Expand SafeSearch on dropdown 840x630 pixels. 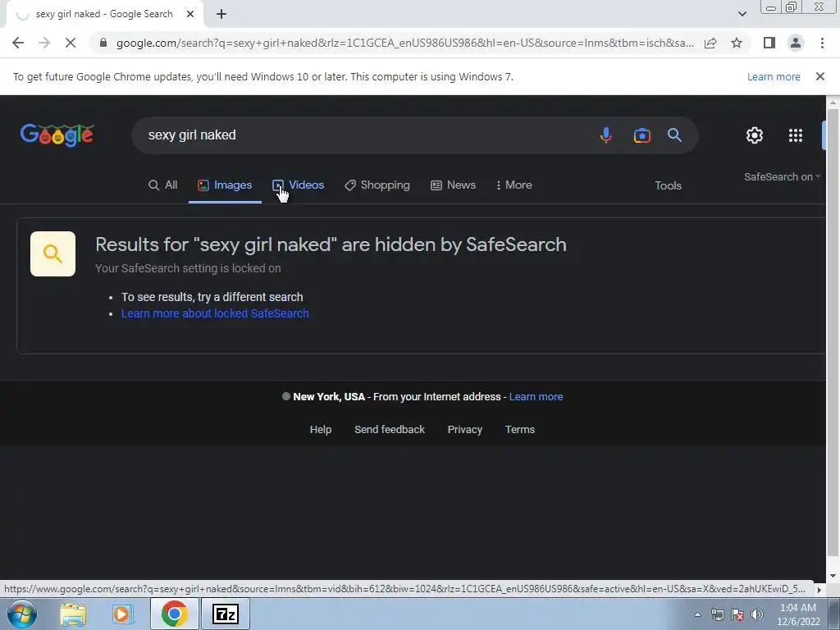[782, 177]
